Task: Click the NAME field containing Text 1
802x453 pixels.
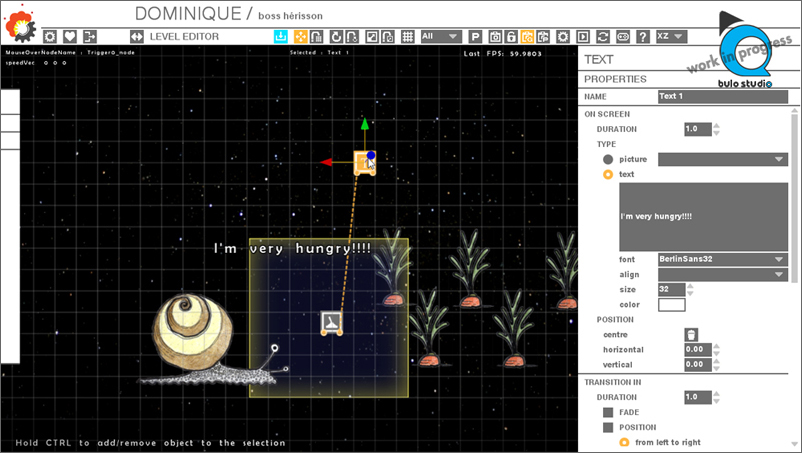Action: tap(722, 97)
